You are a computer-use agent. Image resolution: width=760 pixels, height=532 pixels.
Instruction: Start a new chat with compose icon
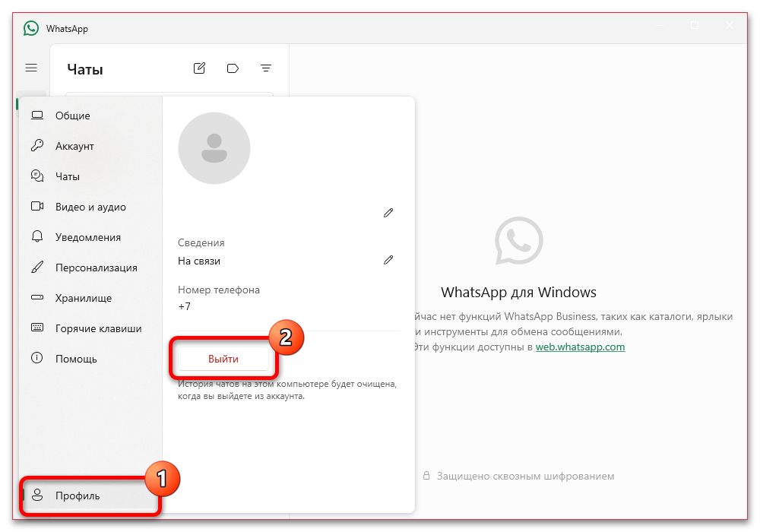199,68
